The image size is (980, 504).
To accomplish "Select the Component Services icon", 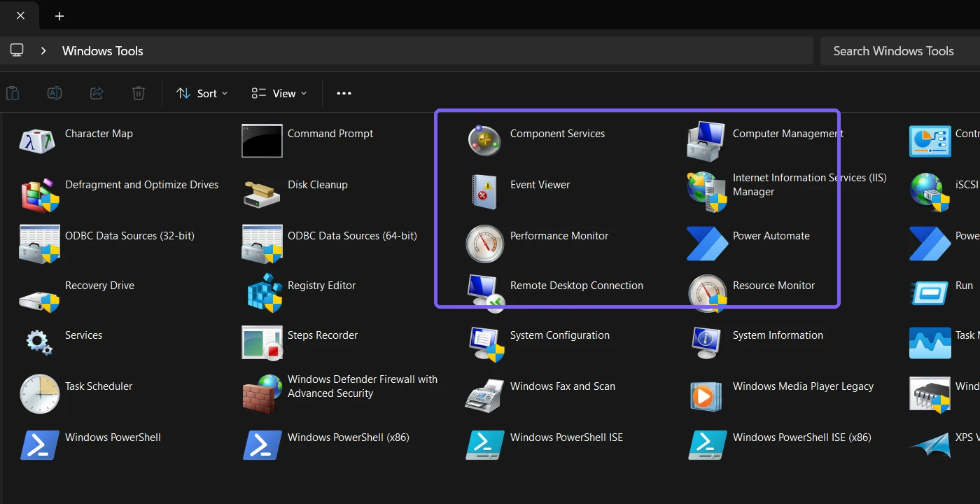I will pyautogui.click(x=484, y=141).
